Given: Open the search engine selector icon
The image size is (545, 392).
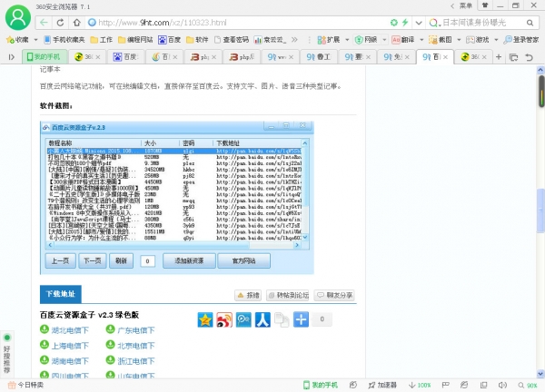Looking at the screenshot, I should point(434,23).
